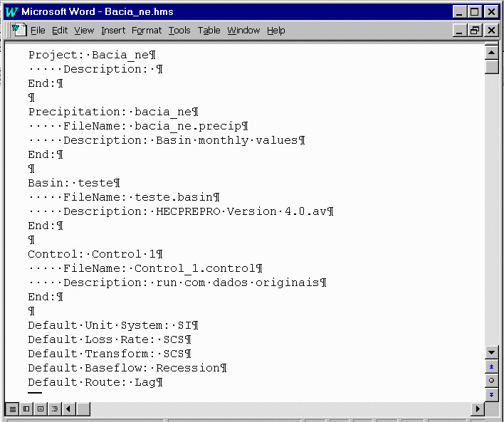Switch to Outline view button

[x=55, y=408]
